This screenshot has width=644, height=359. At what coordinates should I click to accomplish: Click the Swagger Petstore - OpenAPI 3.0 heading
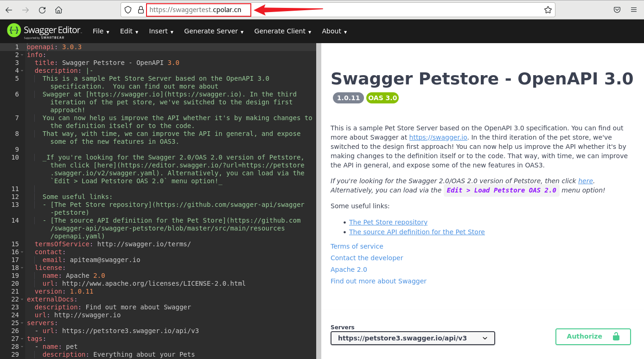482,79
